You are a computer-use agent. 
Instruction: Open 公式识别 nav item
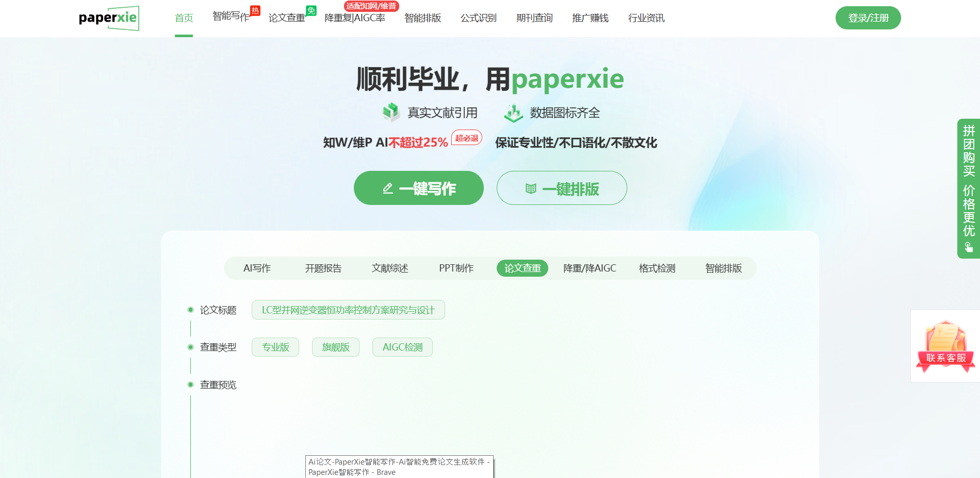(478, 18)
